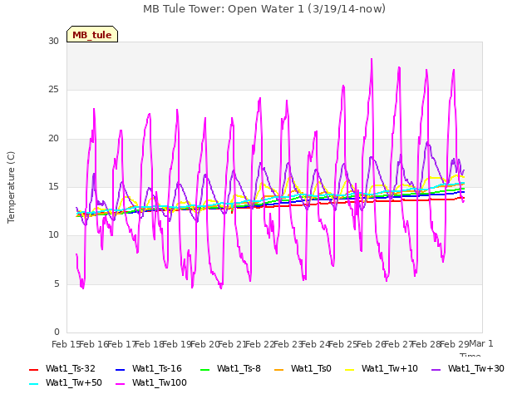Click the Feb 22 x-axis label
The width and height of the screenshot is (532, 399).
tap(260, 344)
